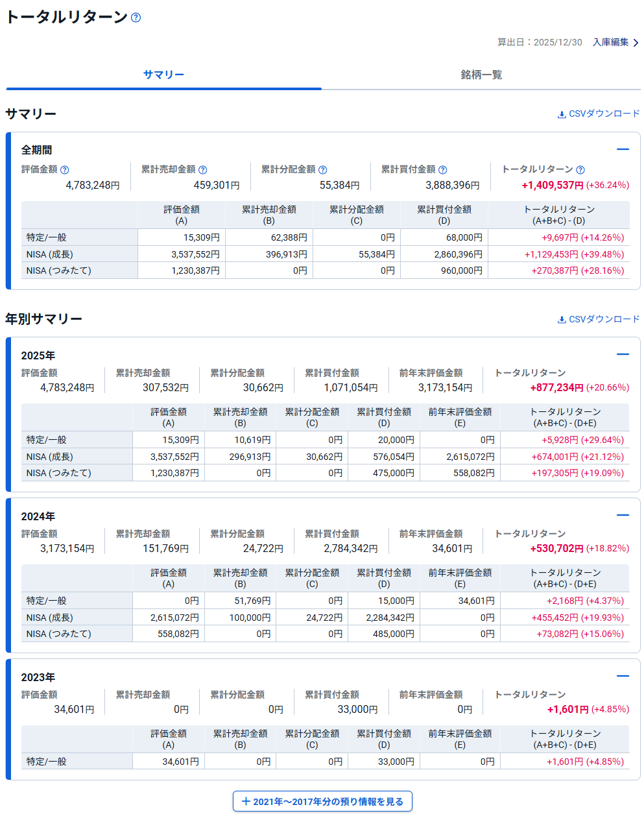The image size is (644, 818).
Task: Collapse the 2024年 yearly panel
Action: tap(623, 515)
